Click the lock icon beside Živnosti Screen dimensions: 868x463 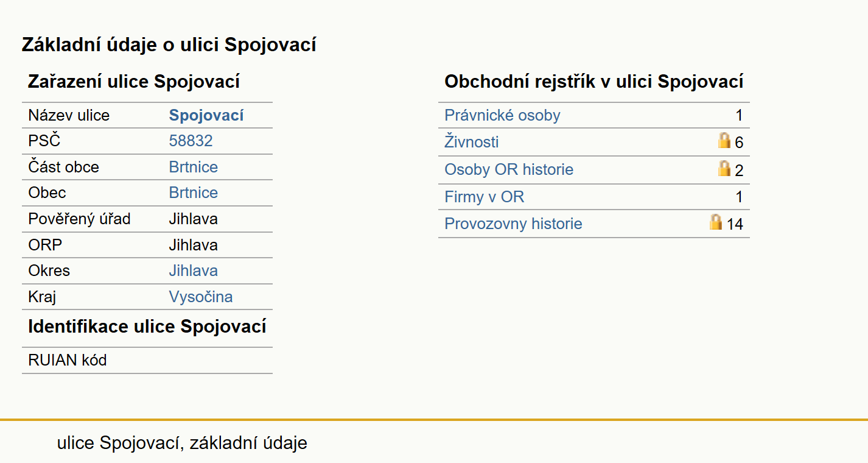[724, 141]
